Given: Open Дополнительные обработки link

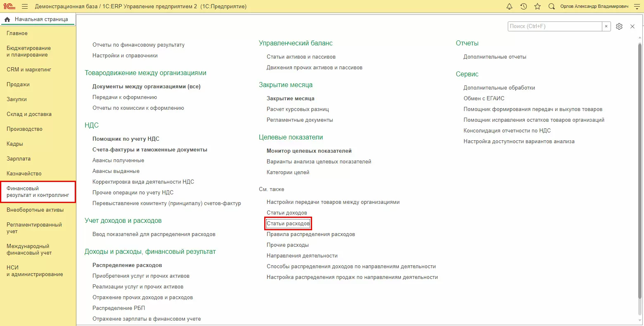Looking at the screenshot, I should pyautogui.click(x=500, y=88).
